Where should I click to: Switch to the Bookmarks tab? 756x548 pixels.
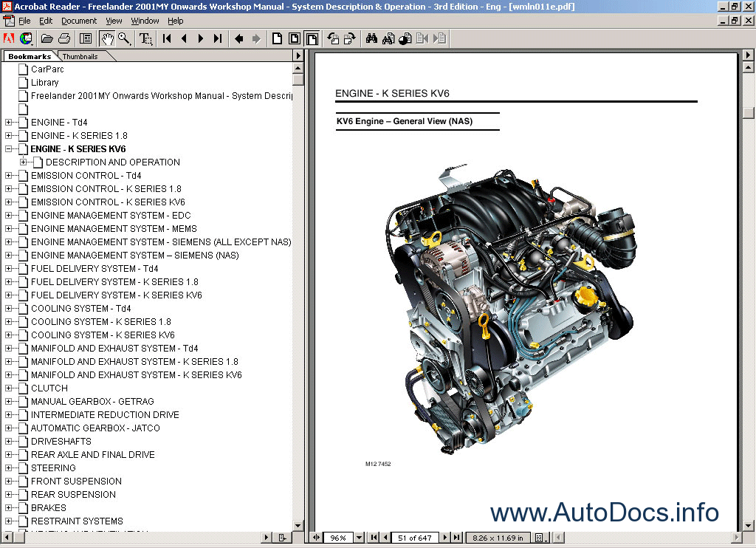(x=30, y=56)
